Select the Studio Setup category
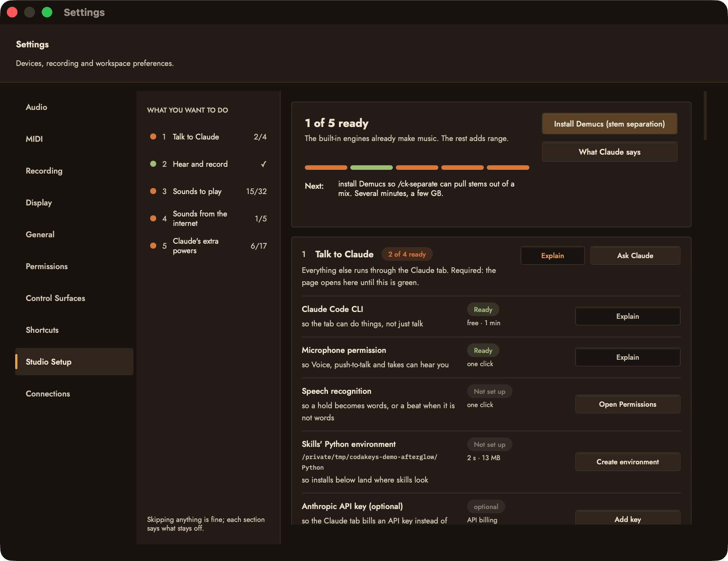728x561 pixels. [74, 362]
